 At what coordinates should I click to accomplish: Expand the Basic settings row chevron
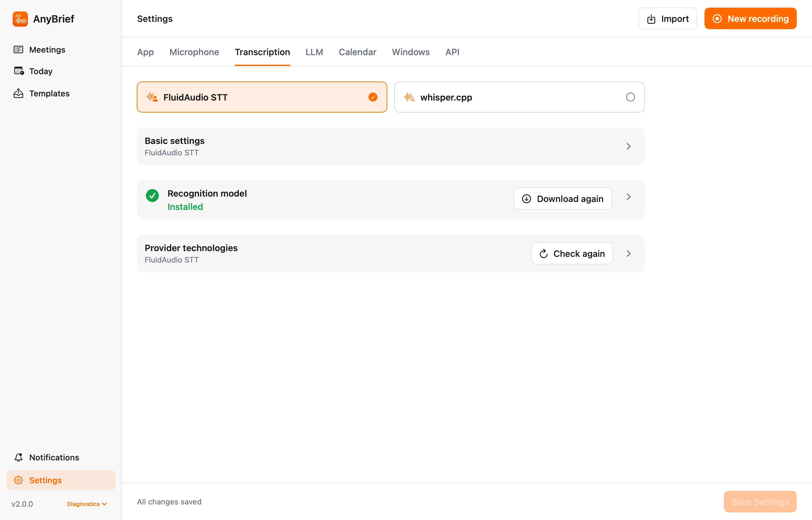pyautogui.click(x=629, y=146)
